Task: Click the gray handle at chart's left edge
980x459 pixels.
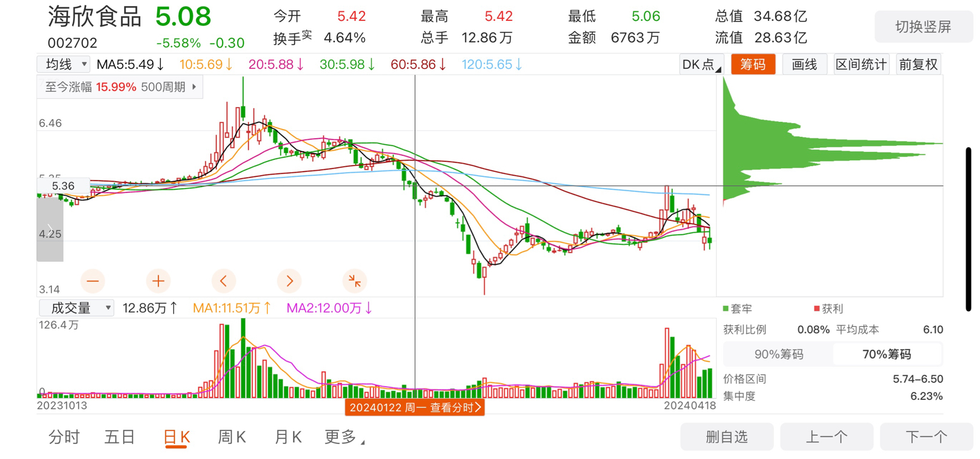Action: [x=50, y=229]
